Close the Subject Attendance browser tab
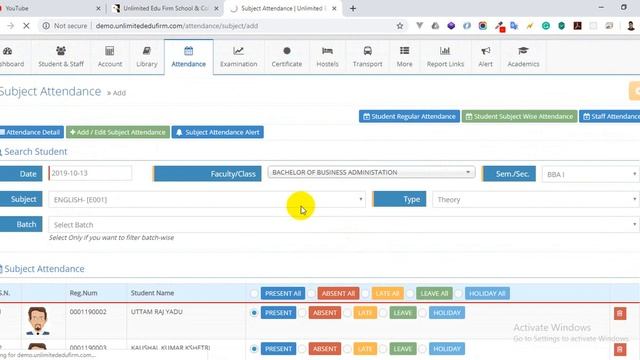The height and width of the screenshot is (360, 640). point(334,9)
